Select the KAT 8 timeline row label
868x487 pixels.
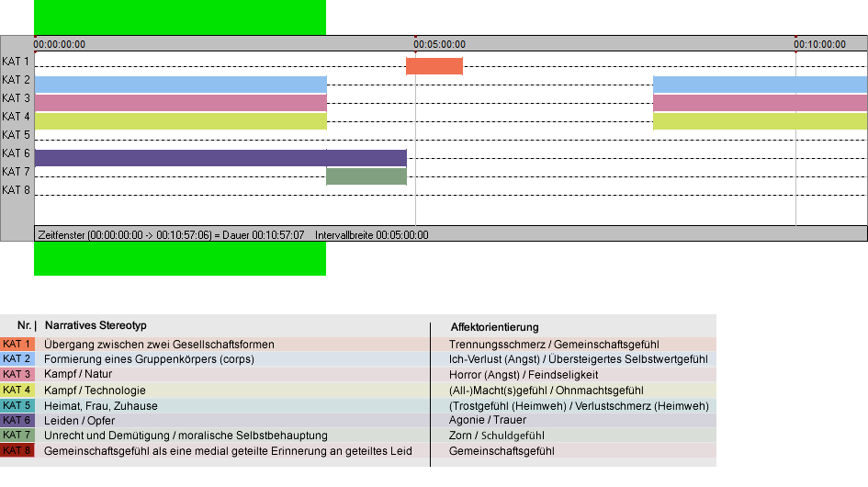coord(16,190)
